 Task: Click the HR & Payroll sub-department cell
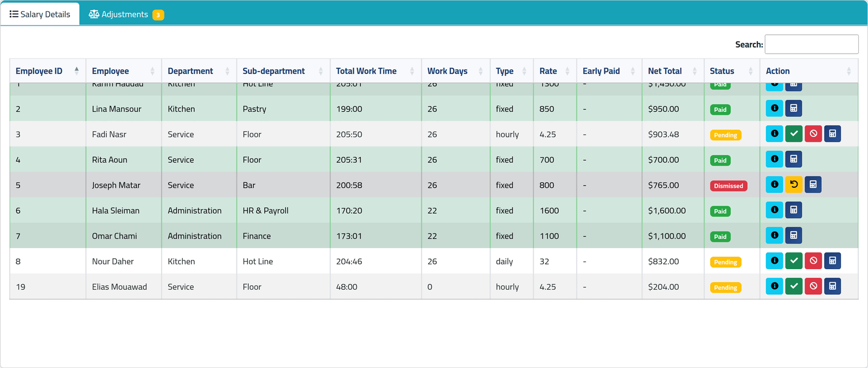coord(283,211)
